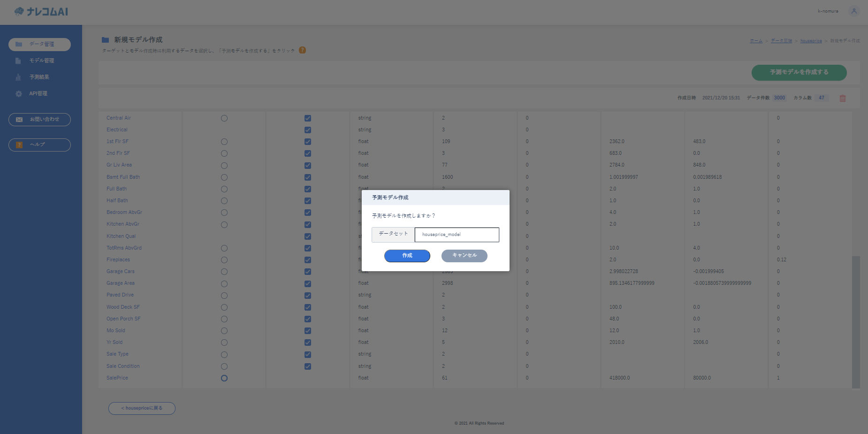Click the Half Bath column name
This screenshot has width=868, height=434.
tap(117, 201)
